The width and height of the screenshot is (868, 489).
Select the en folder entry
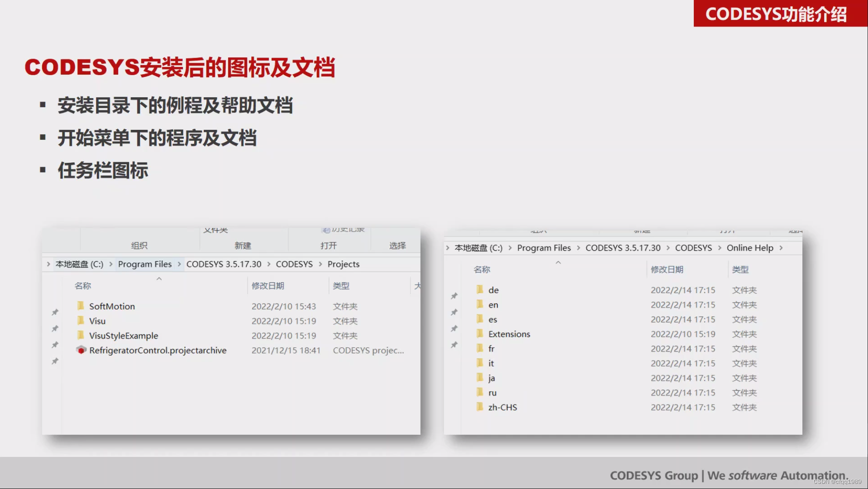pyautogui.click(x=493, y=305)
